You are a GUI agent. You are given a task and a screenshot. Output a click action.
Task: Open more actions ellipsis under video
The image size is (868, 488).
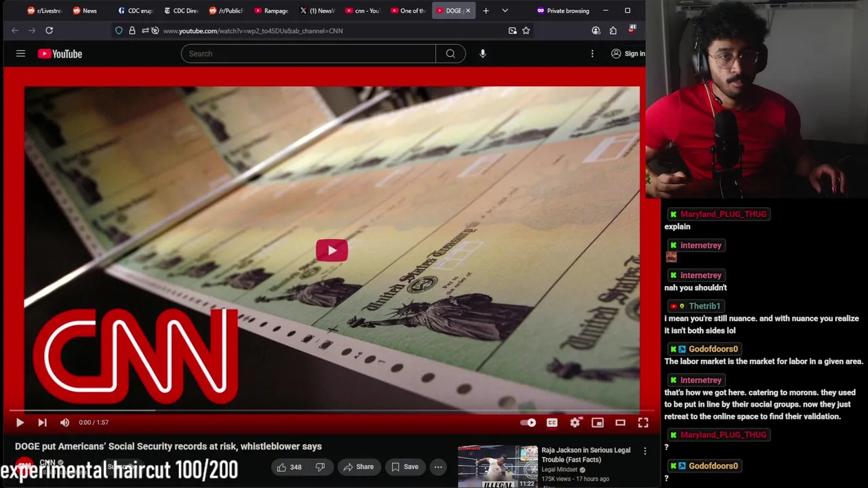pyautogui.click(x=438, y=467)
